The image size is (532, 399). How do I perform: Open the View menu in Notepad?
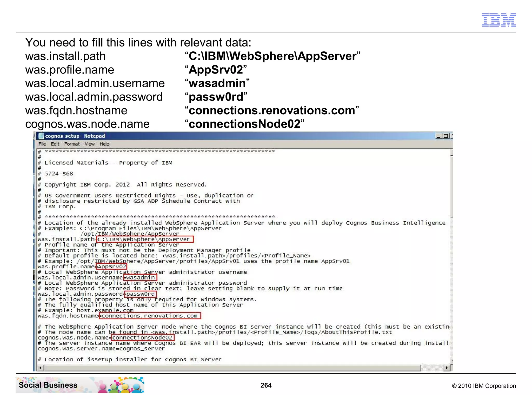(x=90, y=144)
